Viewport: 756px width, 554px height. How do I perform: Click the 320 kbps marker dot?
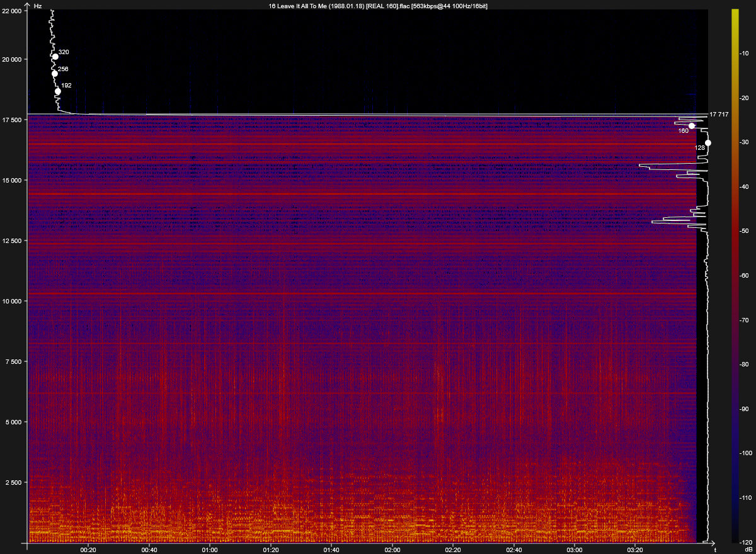(x=55, y=57)
